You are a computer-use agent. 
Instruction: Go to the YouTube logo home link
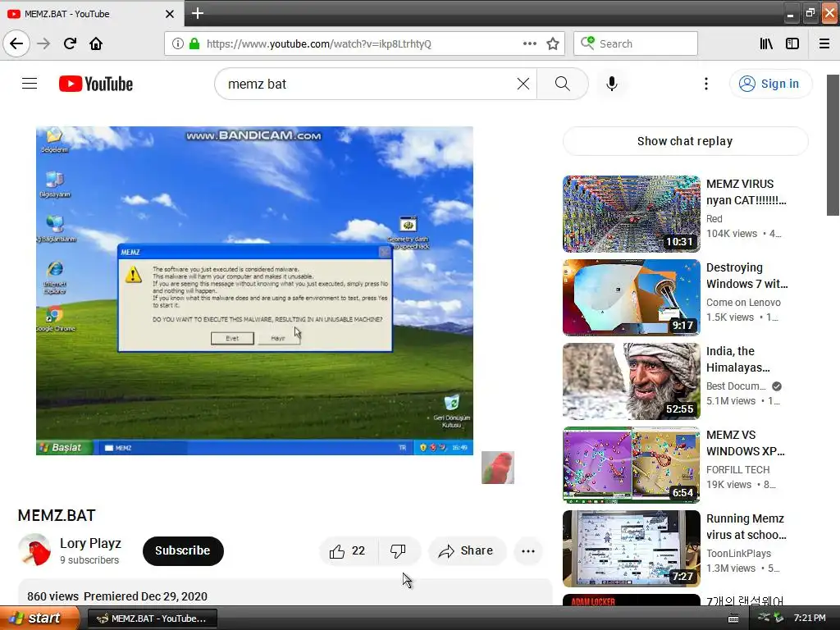96,84
